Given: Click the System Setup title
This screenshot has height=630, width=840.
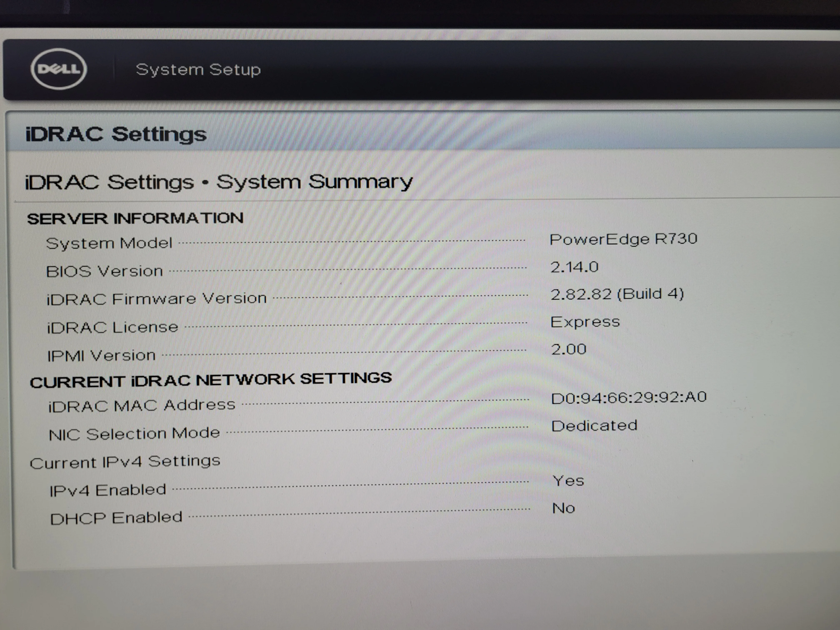Looking at the screenshot, I should [198, 70].
